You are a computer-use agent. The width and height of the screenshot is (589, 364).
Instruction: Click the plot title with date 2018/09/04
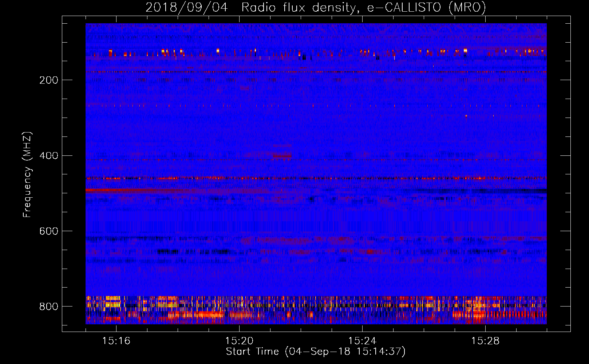(316, 8)
